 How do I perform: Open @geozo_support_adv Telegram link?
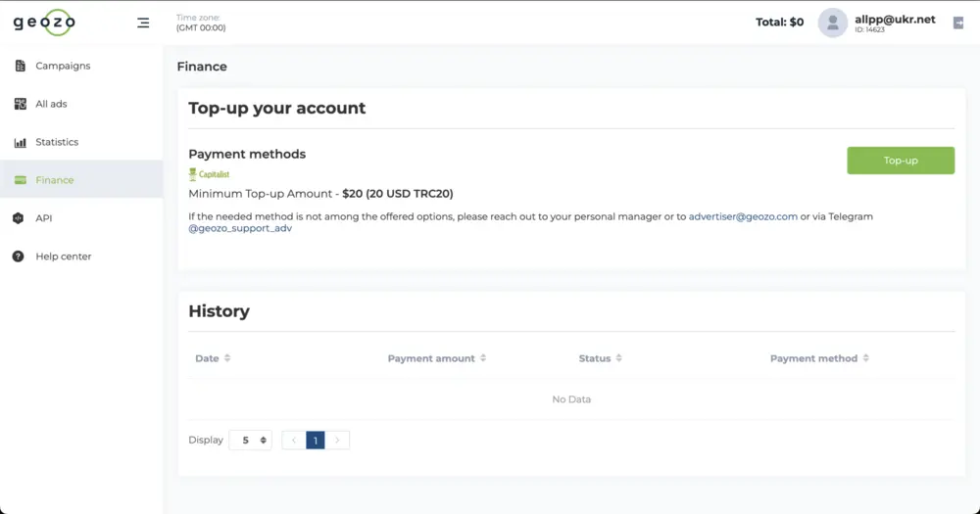[x=240, y=228]
